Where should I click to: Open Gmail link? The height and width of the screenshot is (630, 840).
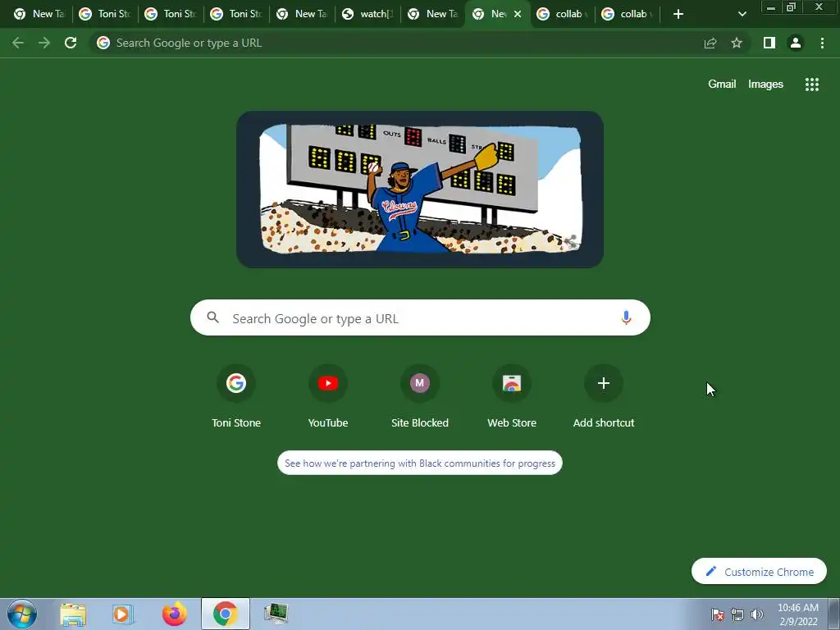pos(722,84)
